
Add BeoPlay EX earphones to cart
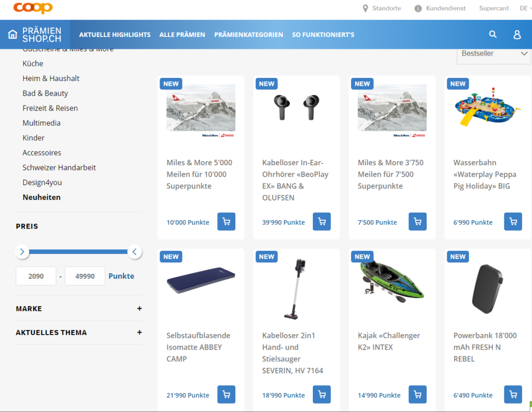[x=322, y=222]
